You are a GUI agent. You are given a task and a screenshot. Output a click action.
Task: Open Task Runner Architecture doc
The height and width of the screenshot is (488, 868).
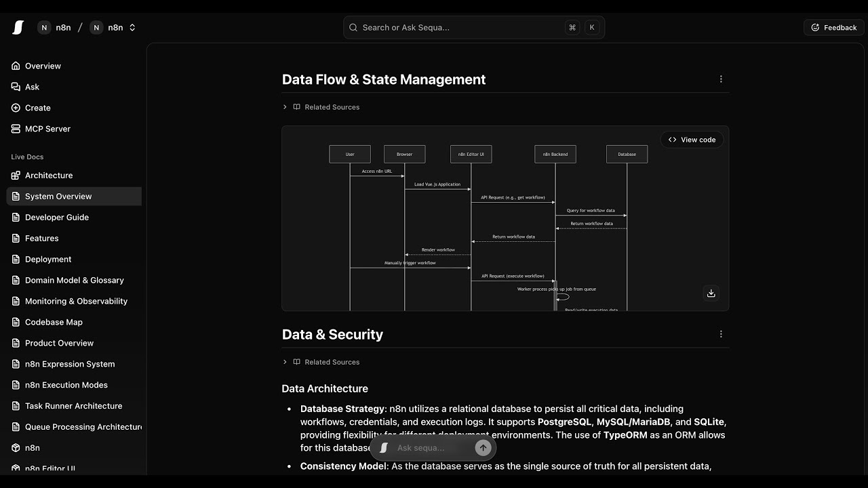click(74, 407)
